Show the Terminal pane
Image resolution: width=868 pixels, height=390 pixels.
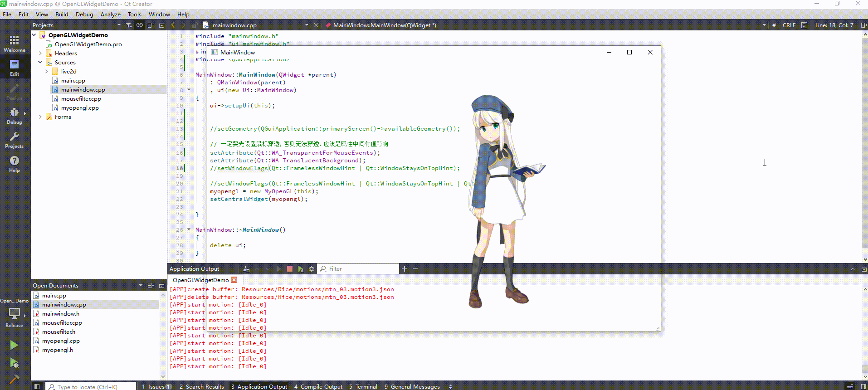tap(363, 386)
